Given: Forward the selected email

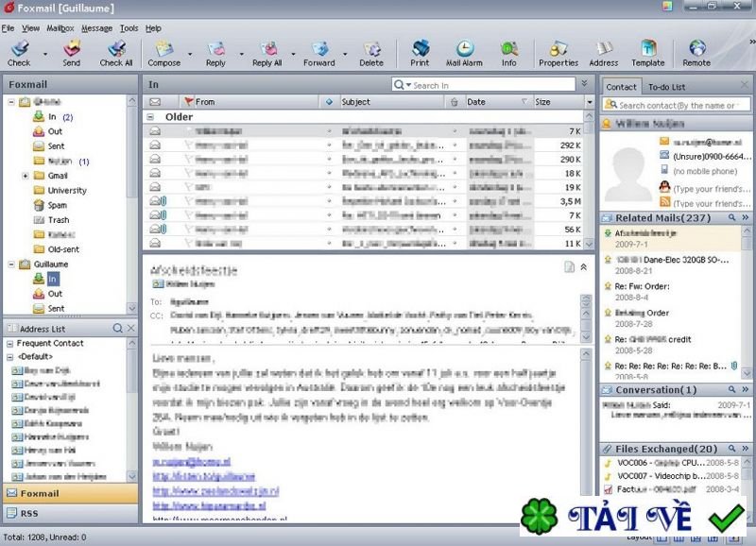Looking at the screenshot, I should pos(319,53).
